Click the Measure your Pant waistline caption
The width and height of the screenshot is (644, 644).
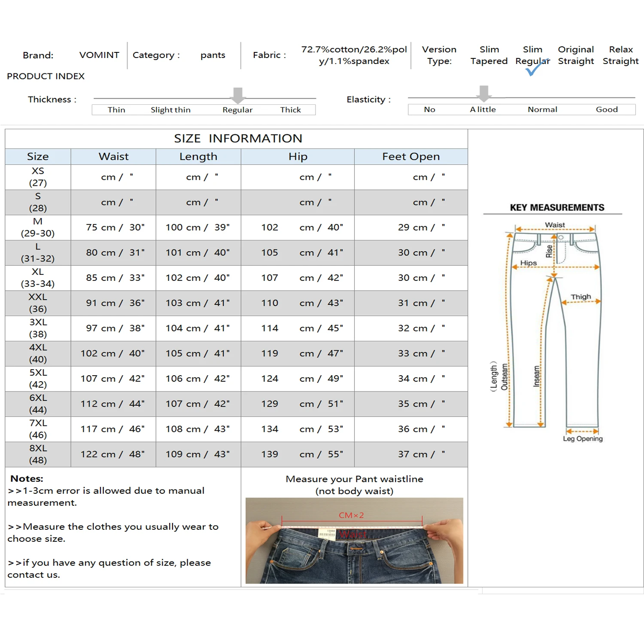(x=354, y=485)
